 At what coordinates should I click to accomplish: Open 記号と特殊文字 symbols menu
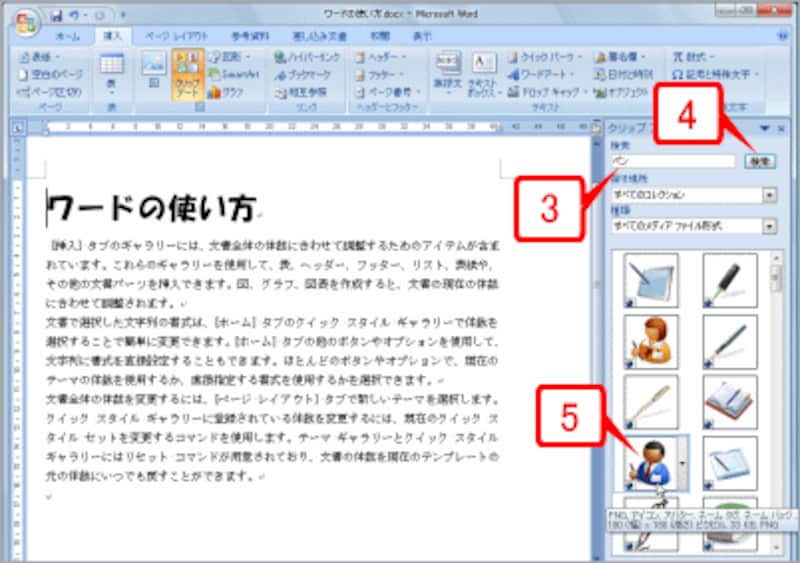pyautogui.click(x=716, y=75)
